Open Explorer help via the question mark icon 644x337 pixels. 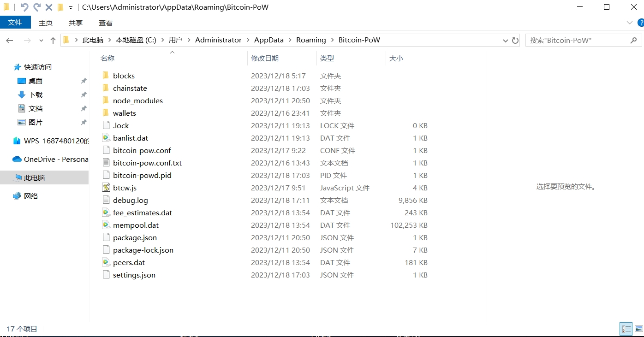pyautogui.click(x=641, y=23)
